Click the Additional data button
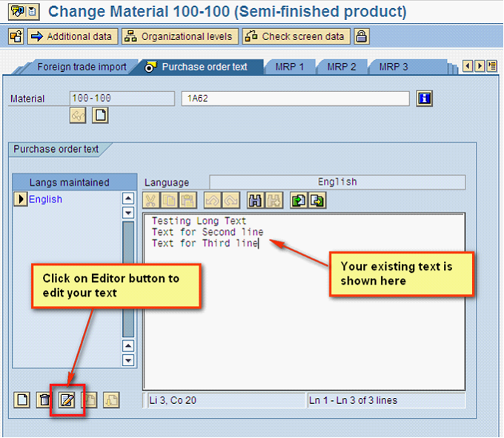This screenshot has height=438, width=504. [73, 36]
